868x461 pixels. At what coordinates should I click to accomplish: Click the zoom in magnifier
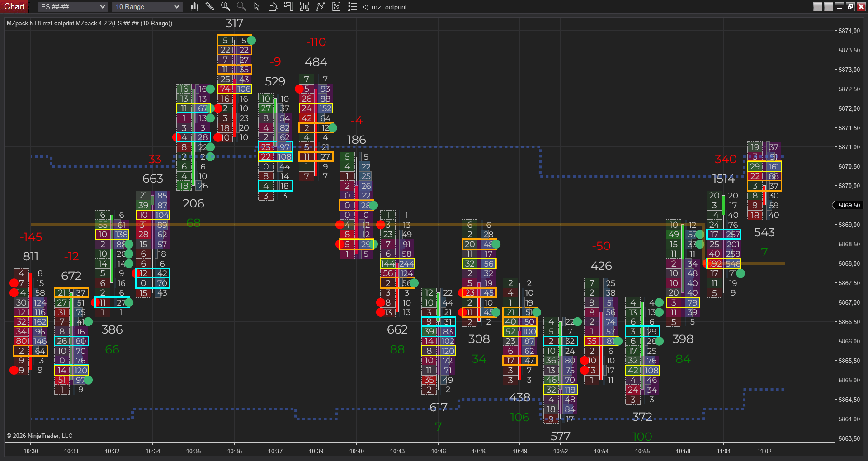pyautogui.click(x=225, y=6)
